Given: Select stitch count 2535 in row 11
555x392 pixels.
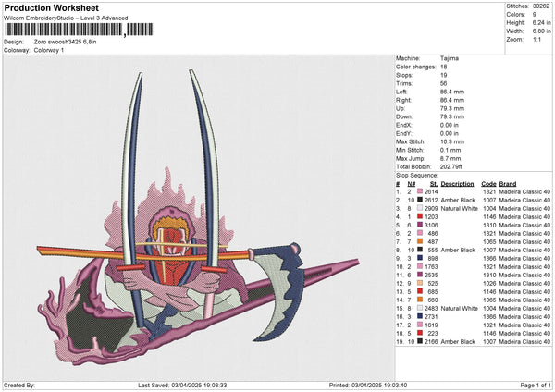Looking at the screenshot, I should (x=431, y=275).
